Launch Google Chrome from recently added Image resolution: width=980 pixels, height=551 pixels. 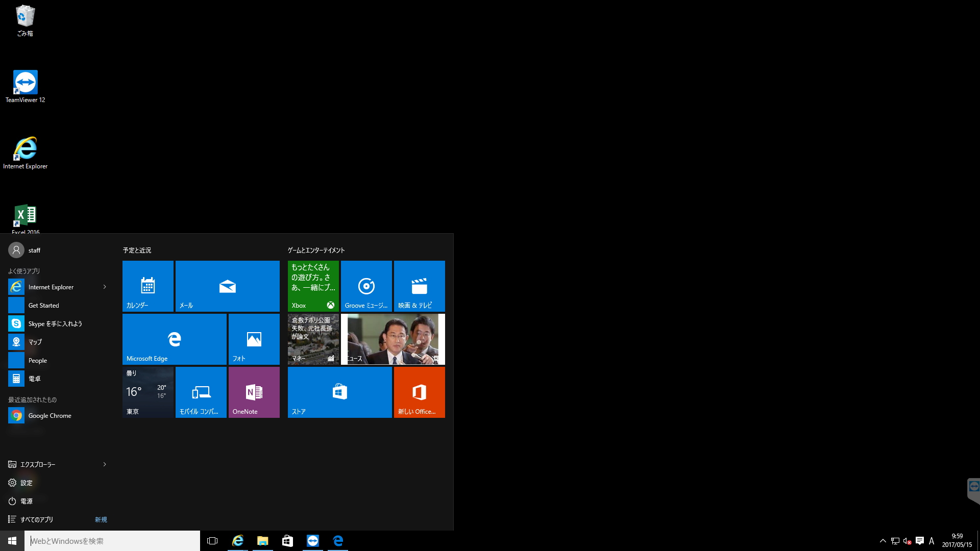57,416
